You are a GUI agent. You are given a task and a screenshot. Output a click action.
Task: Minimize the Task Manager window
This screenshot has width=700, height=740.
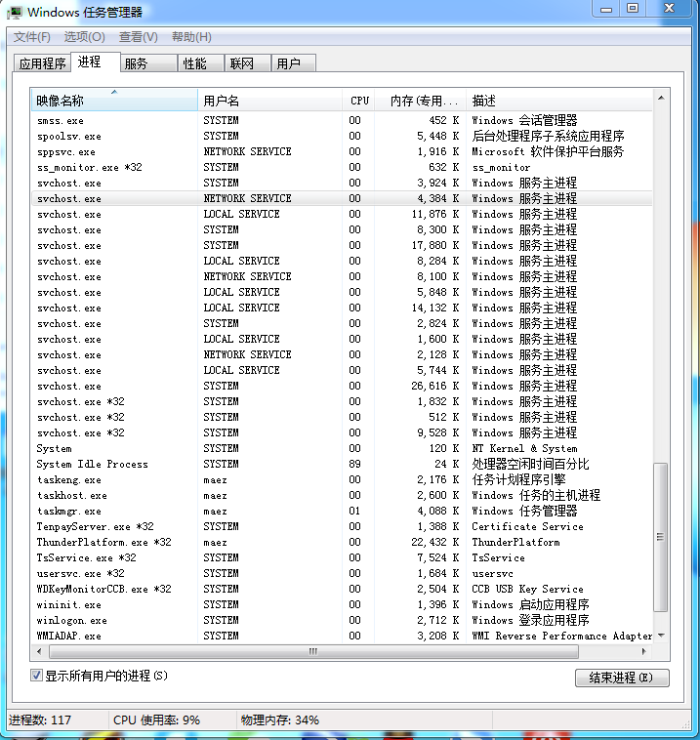606,9
